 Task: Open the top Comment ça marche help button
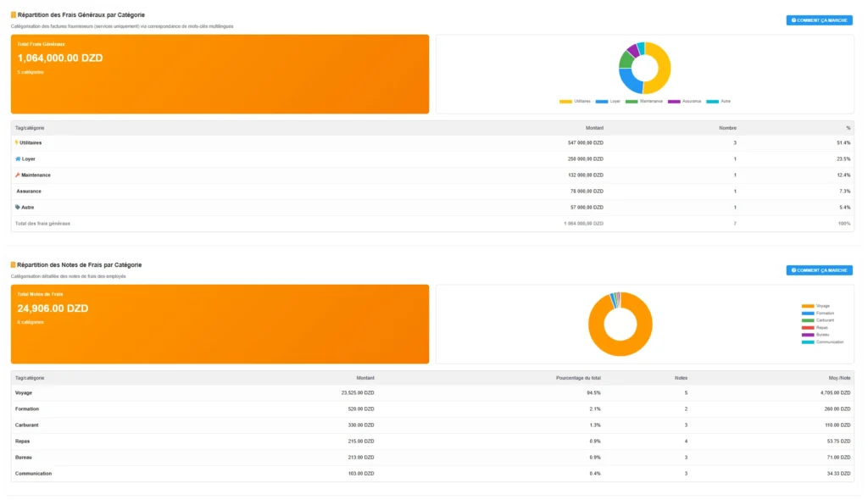coord(819,19)
